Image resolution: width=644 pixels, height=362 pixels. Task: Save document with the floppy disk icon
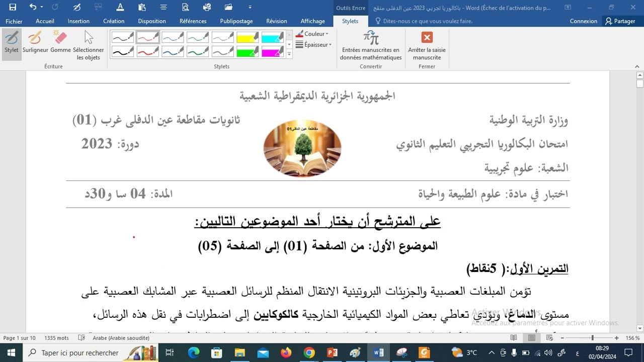click(13, 7)
